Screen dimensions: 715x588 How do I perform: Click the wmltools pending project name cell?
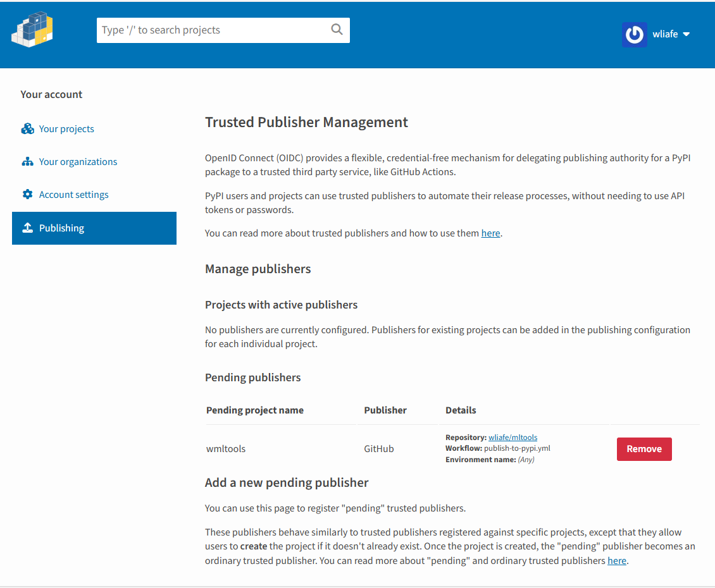click(x=226, y=449)
